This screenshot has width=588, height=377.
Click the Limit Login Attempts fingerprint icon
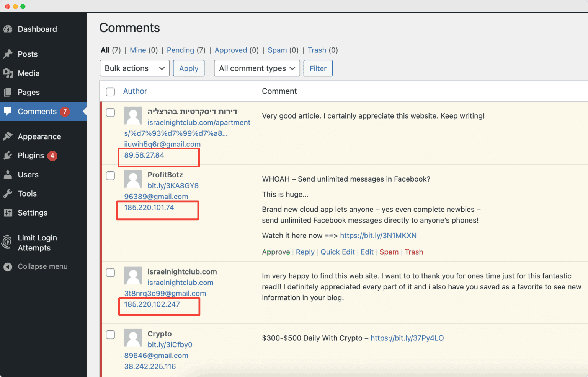[8, 242]
